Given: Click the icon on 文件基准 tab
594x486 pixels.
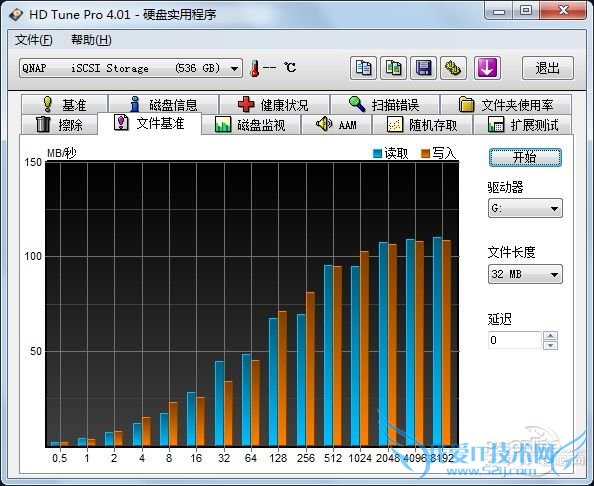Looking at the screenshot, I should coord(121,123).
